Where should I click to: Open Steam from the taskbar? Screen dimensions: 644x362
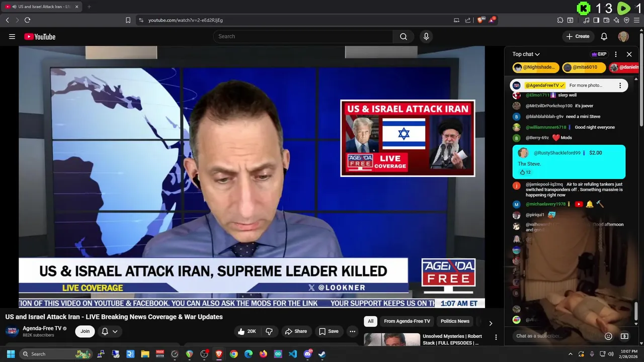click(322, 354)
